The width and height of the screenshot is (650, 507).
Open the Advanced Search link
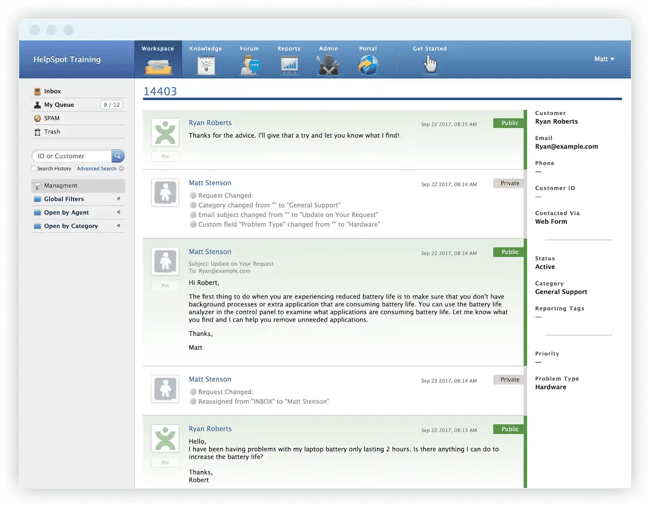(96, 169)
